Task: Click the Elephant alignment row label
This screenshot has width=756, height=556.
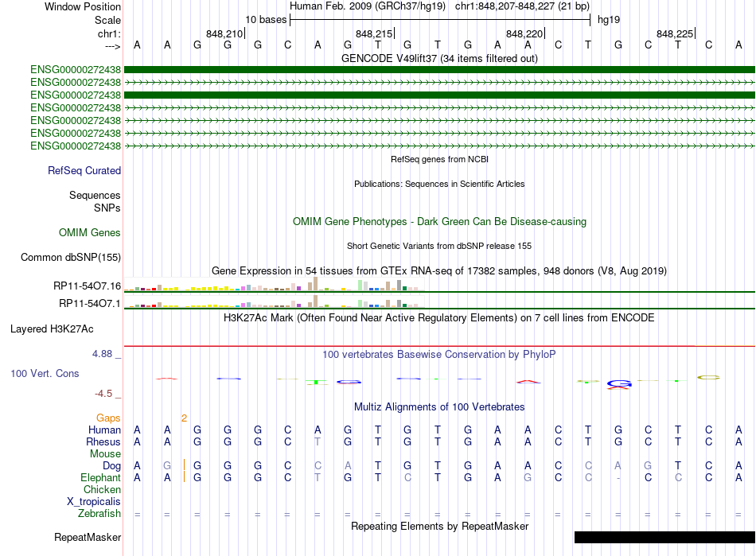Action: coord(101,478)
